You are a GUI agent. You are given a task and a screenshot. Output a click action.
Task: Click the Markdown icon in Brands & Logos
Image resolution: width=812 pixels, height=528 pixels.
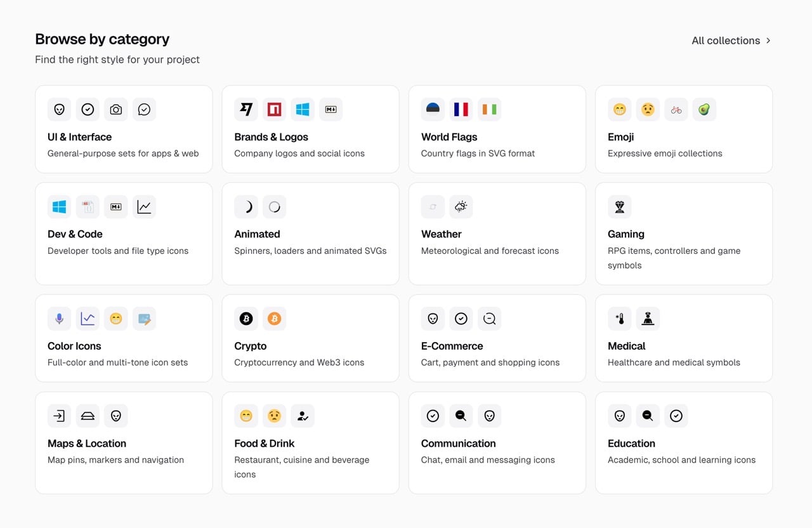[331, 110]
